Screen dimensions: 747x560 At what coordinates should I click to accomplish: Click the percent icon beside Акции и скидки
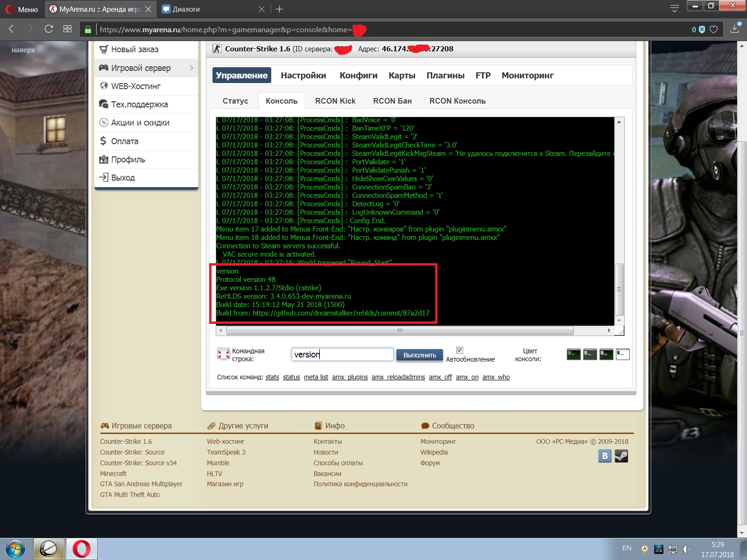coord(103,123)
